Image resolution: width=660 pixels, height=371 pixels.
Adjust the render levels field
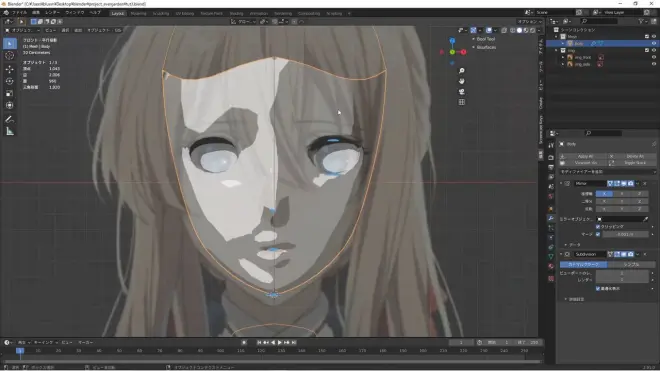coord(622,280)
